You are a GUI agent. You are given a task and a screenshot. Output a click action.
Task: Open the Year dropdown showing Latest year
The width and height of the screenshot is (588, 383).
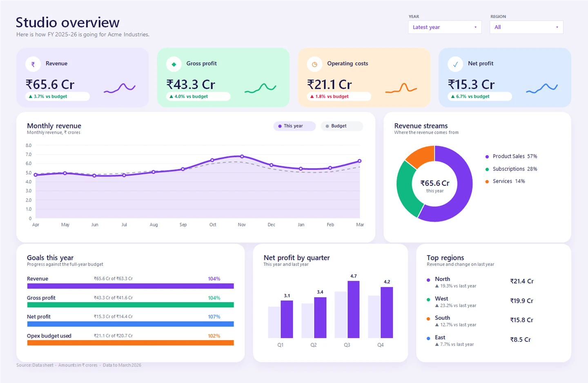(x=445, y=27)
